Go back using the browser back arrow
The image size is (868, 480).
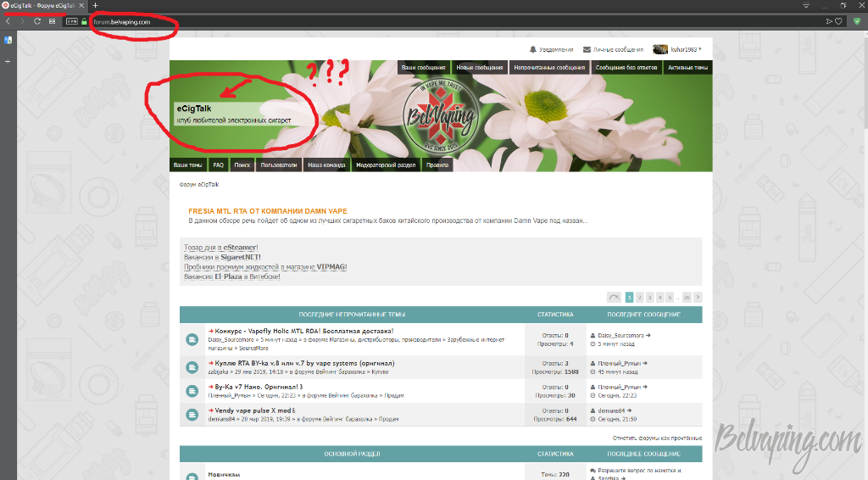click(8, 21)
